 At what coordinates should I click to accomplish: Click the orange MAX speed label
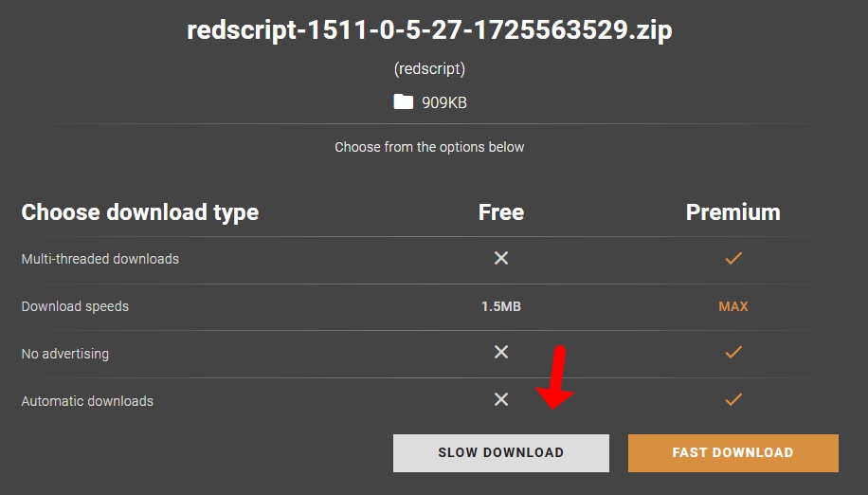coord(732,306)
